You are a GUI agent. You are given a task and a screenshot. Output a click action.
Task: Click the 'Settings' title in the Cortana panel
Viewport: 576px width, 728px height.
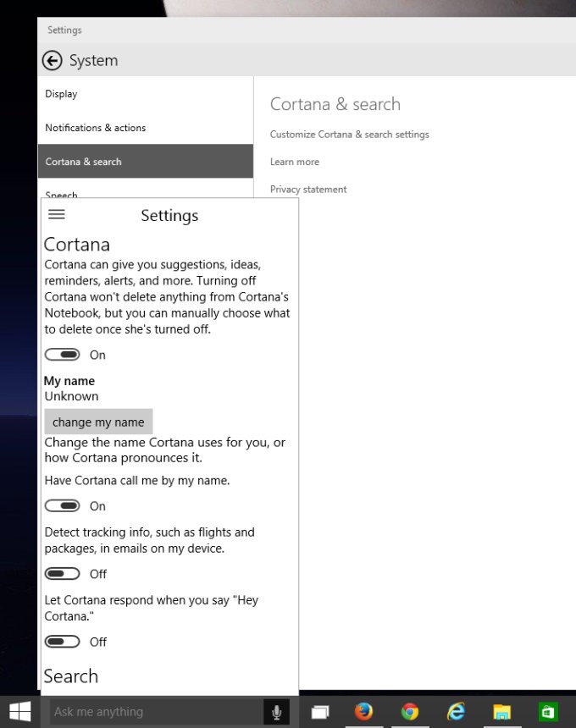[x=169, y=215]
